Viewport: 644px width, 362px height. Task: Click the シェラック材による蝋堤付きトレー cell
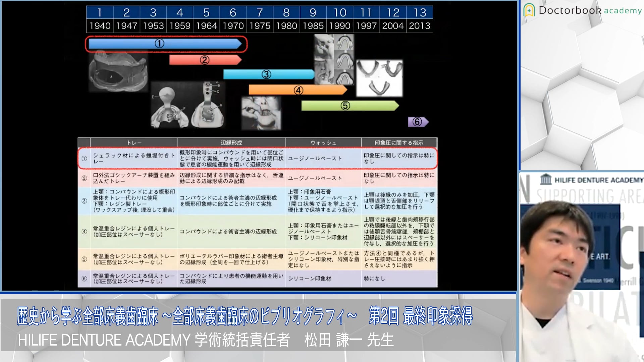134,158
